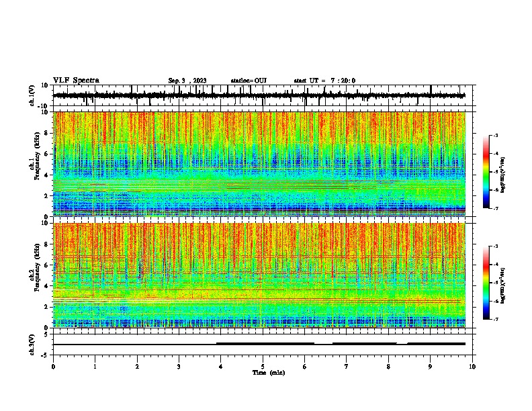Image resolution: width=532 pixels, height=411 pixels.
Task: Click the "ch.3(V)" vertical axis label
Action: pyautogui.click(x=32, y=345)
